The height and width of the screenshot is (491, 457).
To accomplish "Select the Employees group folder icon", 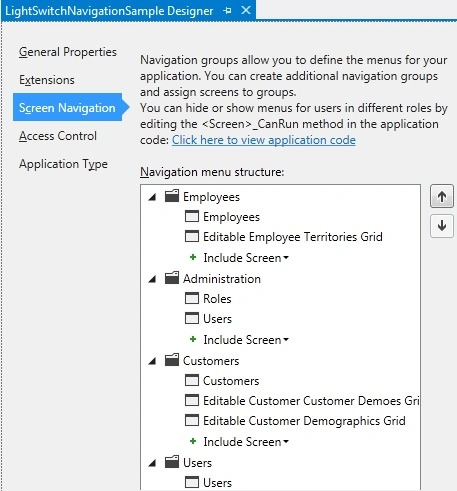I will click(x=172, y=196).
